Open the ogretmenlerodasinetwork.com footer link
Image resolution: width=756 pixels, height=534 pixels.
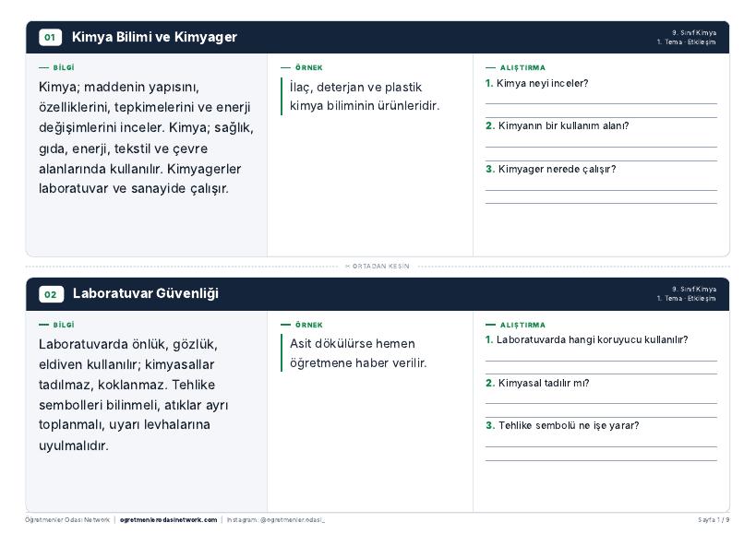[168, 520]
